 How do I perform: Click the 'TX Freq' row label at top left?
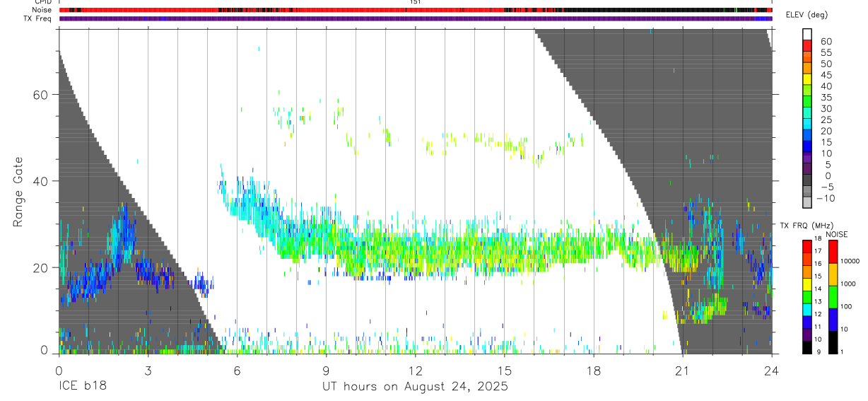coord(39,18)
